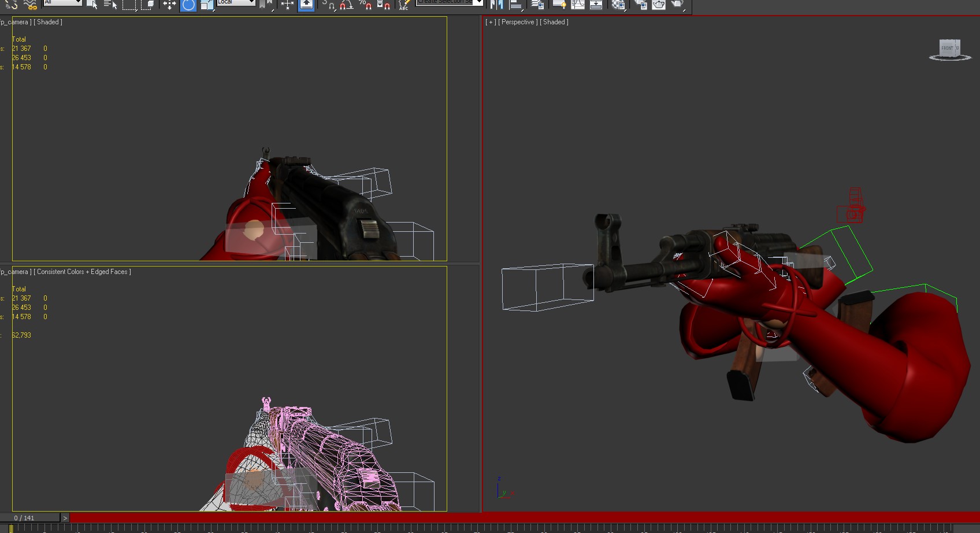Toggle the Angle Snap button

[x=347, y=5]
